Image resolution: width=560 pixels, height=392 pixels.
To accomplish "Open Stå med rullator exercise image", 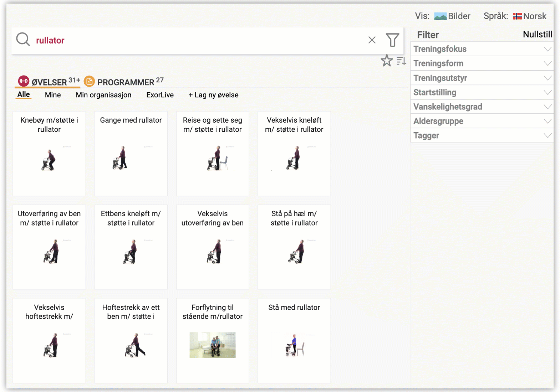I will click(x=295, y=345).
